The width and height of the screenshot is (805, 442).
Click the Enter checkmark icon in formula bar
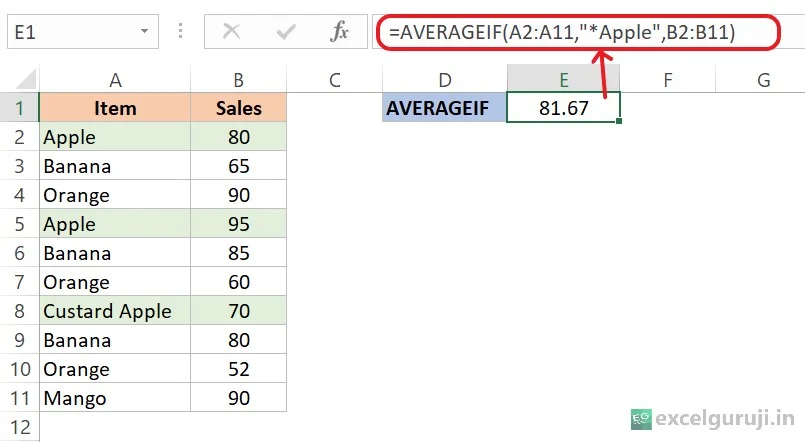pos(285,32)
